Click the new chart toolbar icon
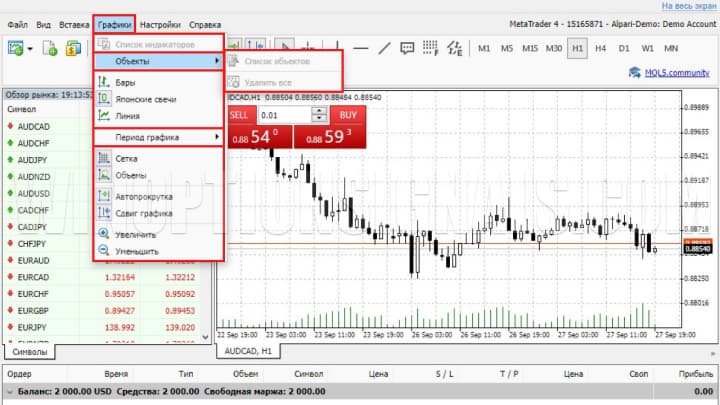This screenshot has height=405, width=720. pyautogui.click(x=20, y=48)
